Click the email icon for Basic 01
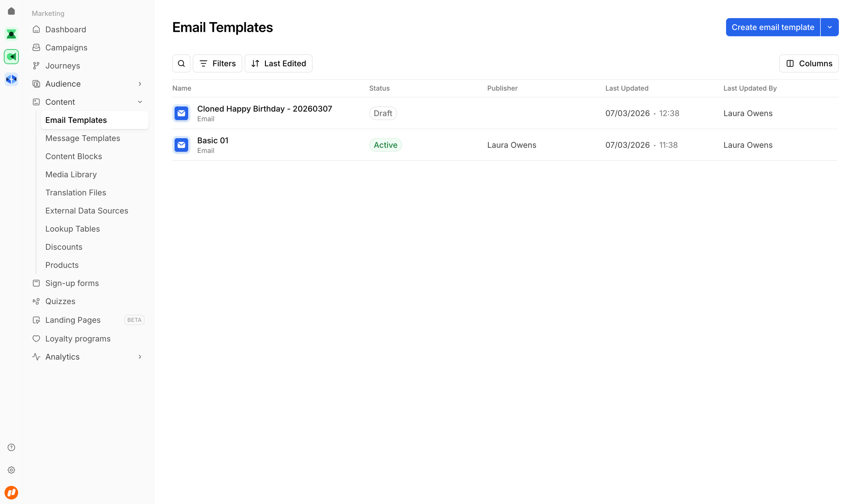 click(x=181, y=145)
